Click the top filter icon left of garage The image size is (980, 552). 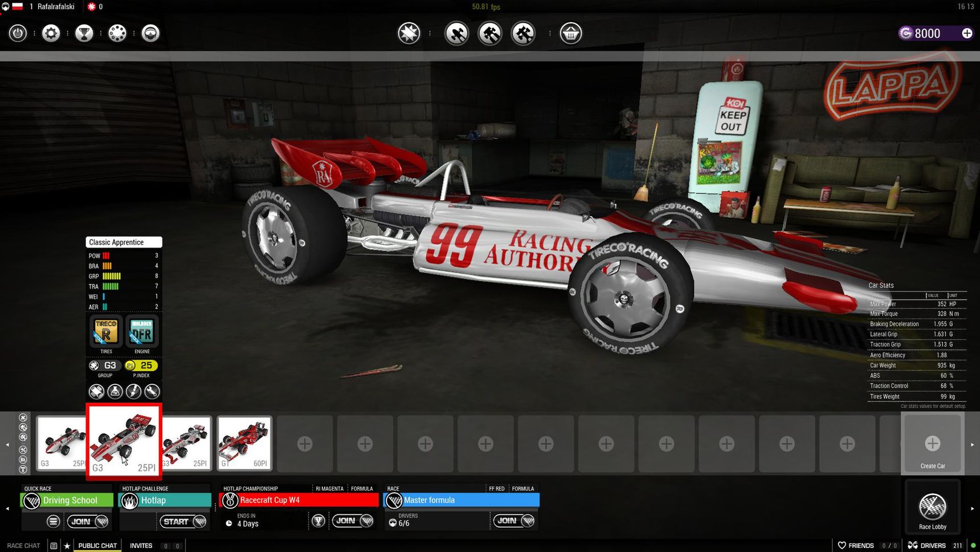coord(23,417)
